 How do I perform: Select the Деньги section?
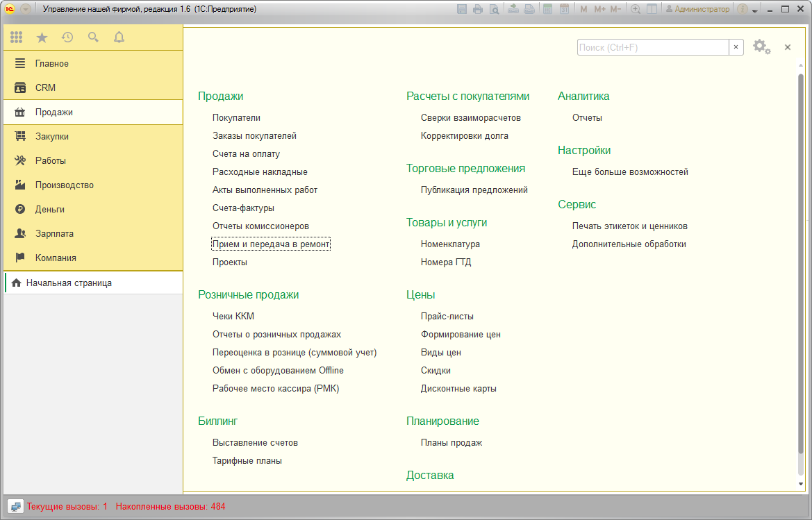click(x=93, y=209)
